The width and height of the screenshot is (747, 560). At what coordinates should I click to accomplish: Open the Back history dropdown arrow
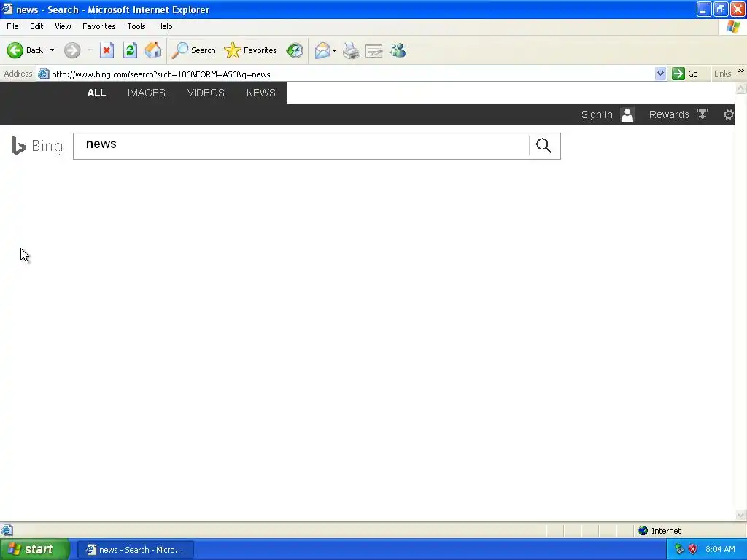point(52,50)
